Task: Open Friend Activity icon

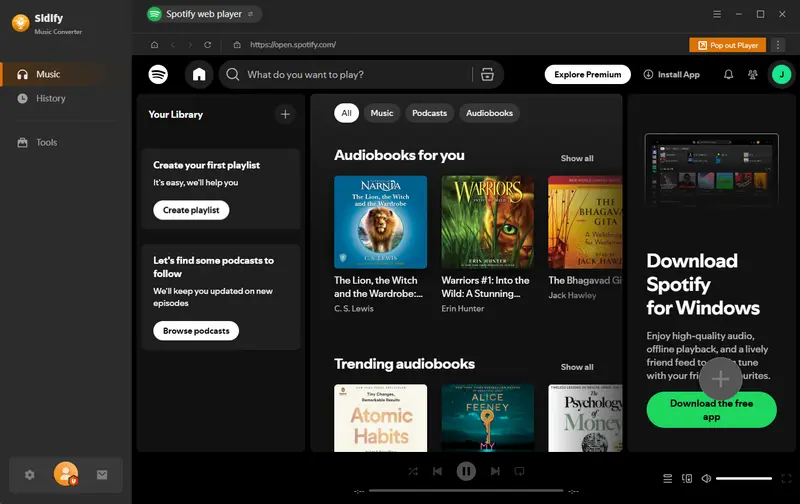Action: 753,74
